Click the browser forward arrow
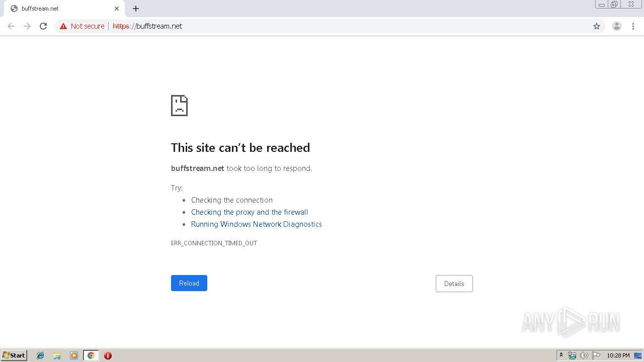This screenshot has height=362, width=644. [x=27, y=26]
